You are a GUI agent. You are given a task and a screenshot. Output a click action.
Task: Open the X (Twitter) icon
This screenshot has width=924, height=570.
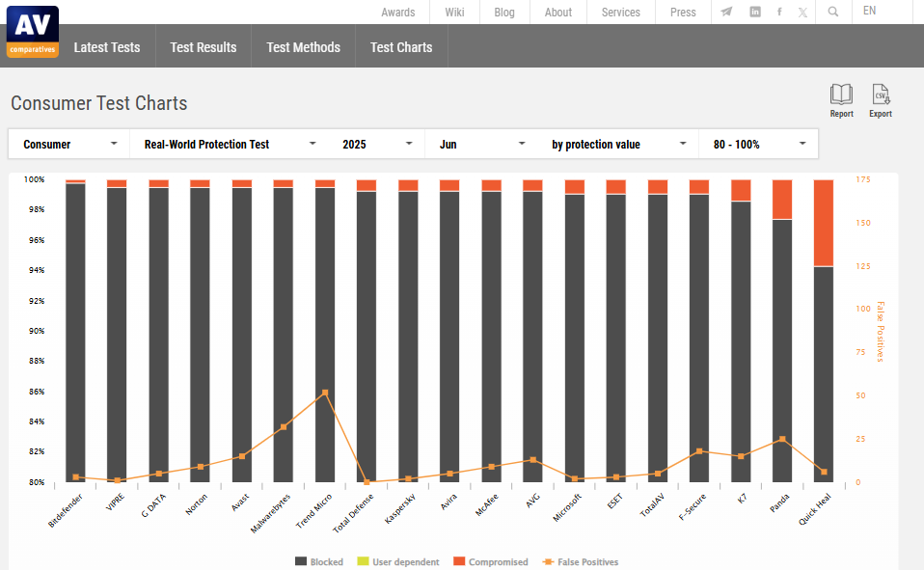(802, 13)
